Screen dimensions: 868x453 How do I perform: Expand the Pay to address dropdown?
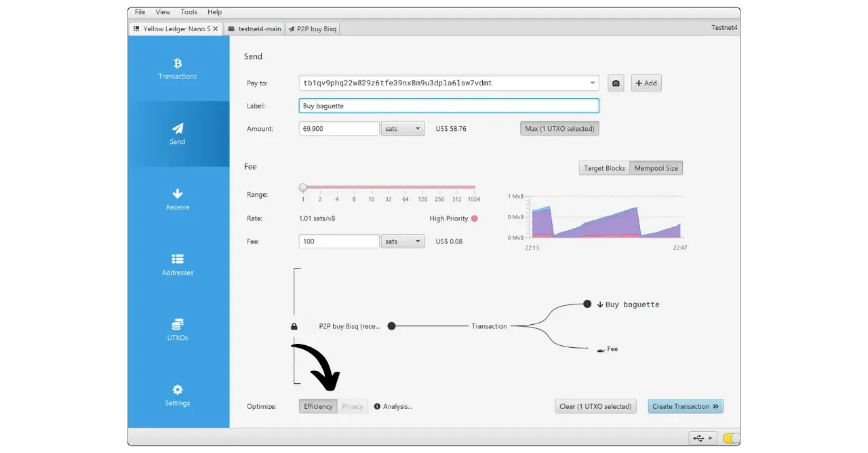[593, 83]
